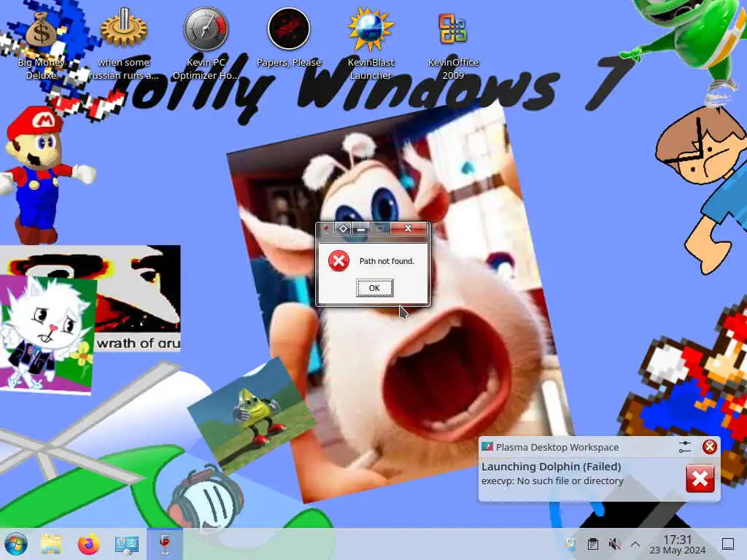747x560 pixels.
Task: Launch Firefox from the taskbar
Action: 88,544
